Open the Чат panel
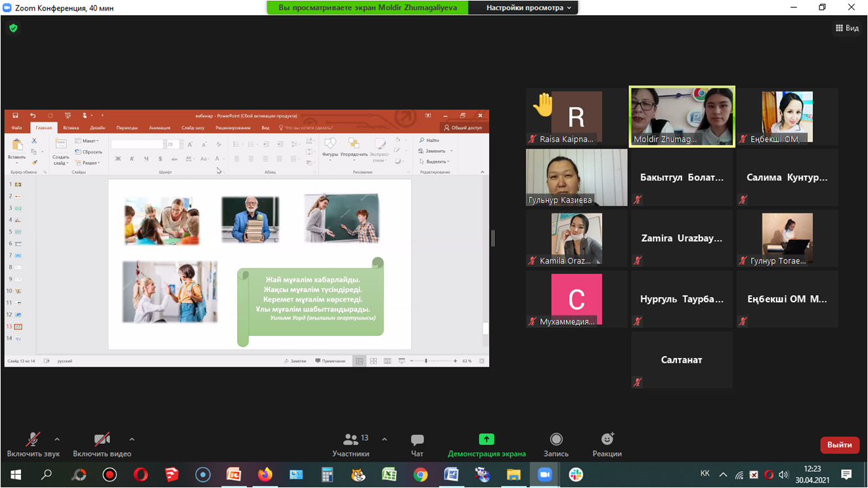This screenshot has width=868, height=488. click(417, 444)
